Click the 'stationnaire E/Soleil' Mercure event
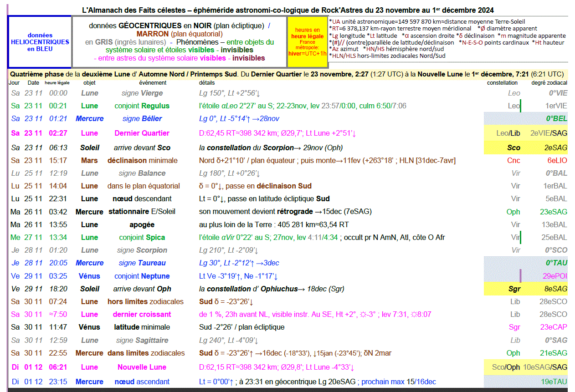Image resolution: width=575 pixels, height=392 pixels. click(142, 212)
